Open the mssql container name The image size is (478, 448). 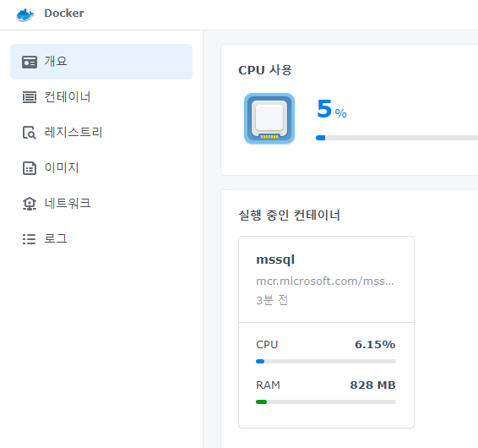[x=275, y=260]
